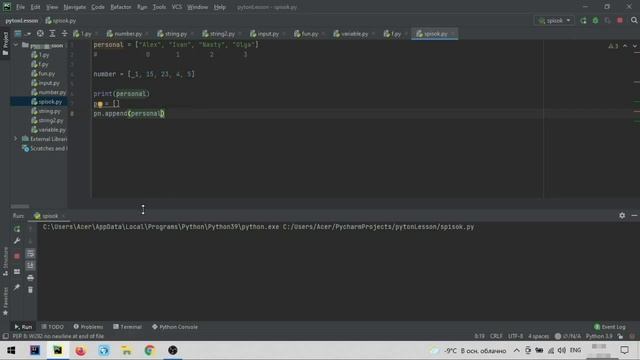640x360 pixels.
Task: Print the Run console output
Action: [x=30, y=278]
